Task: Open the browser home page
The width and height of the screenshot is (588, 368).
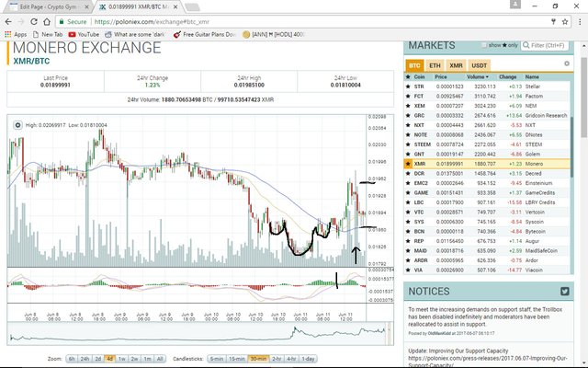Action: [47, 22]
